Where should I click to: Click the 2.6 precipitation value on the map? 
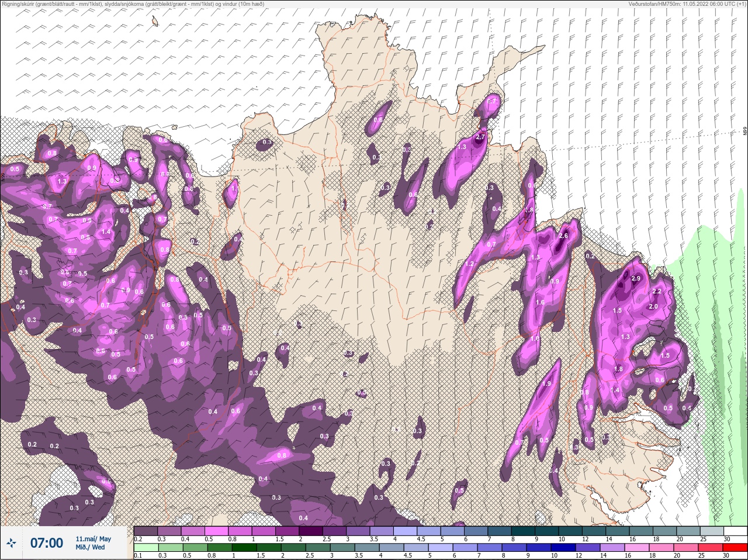tap(563, 236)
